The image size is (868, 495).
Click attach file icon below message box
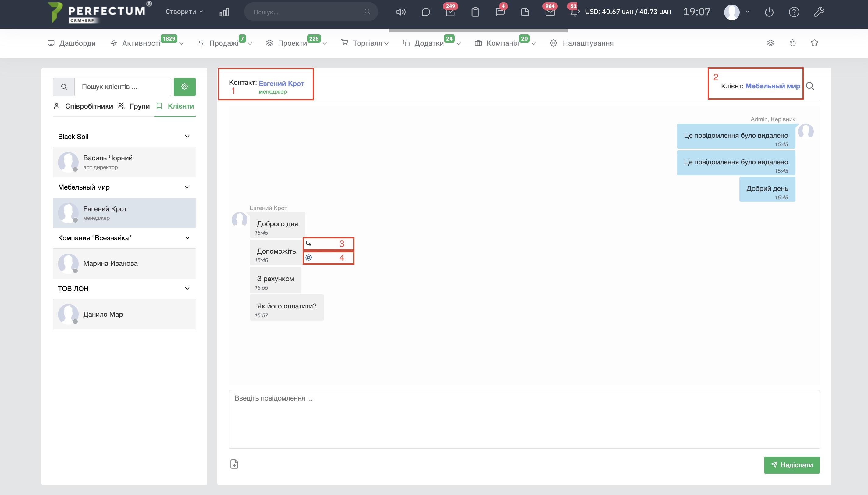click(x=234, y=464)
